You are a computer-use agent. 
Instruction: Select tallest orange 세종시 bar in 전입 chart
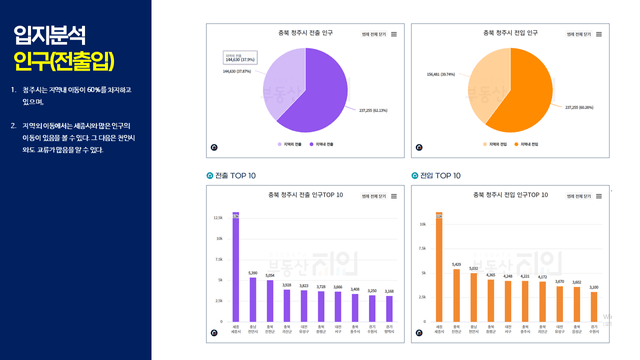click(439, 267)
